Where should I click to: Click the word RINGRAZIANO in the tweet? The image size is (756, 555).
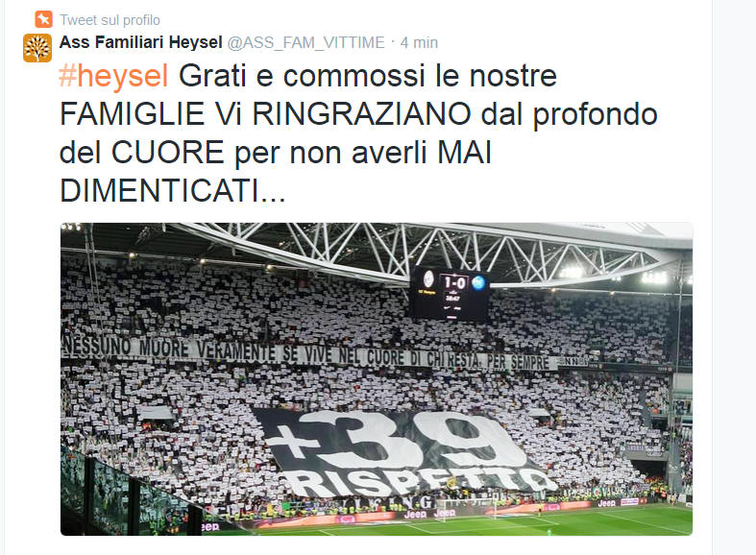click(361, 114)
